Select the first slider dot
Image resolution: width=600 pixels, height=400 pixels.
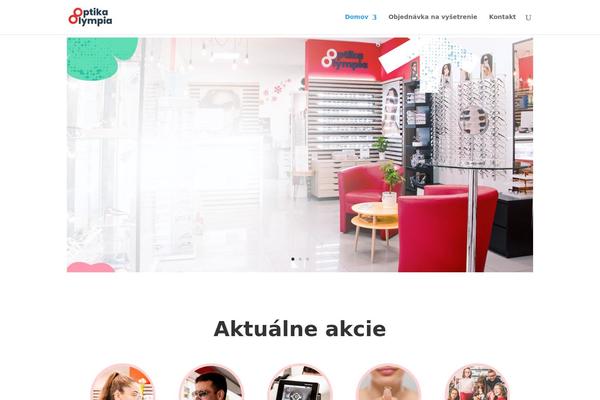coord(293,259)
